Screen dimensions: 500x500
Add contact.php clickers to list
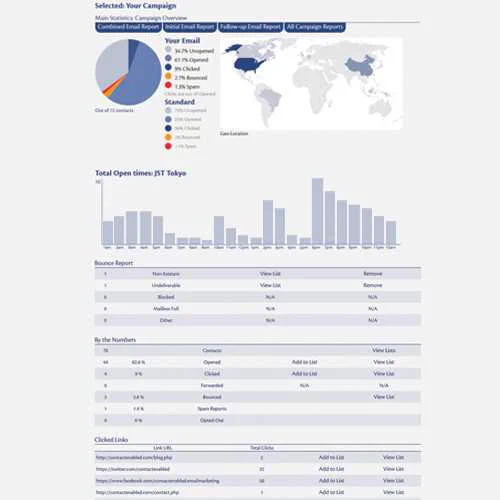(x=331, y=492)
